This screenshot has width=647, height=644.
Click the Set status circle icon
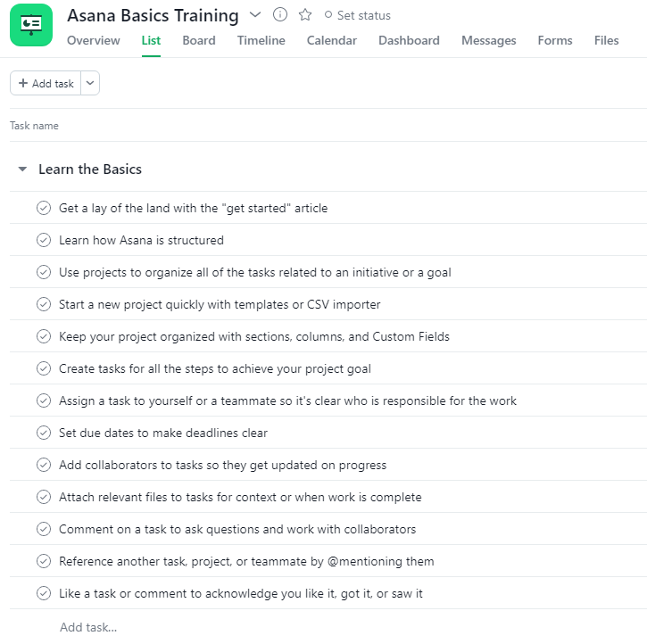pos(328,15)
